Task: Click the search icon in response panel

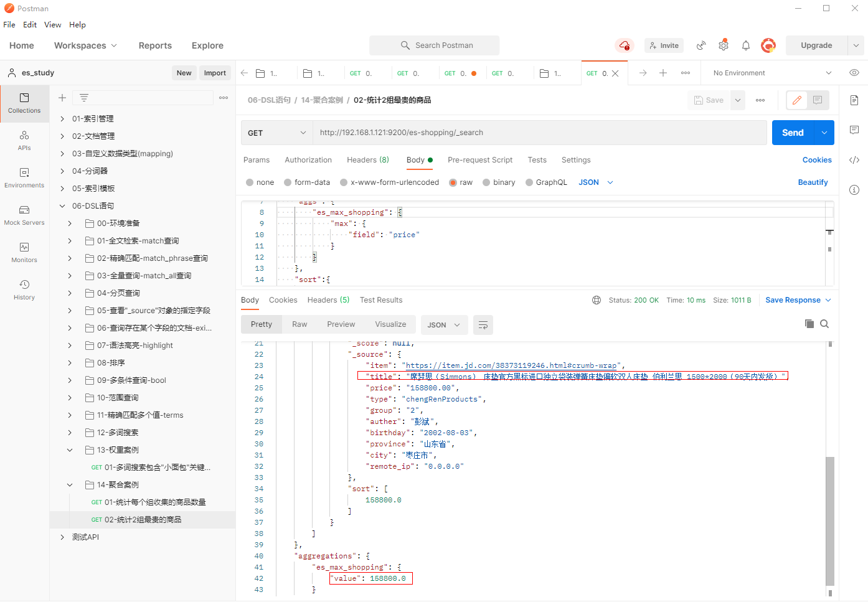Action: [824, 324]
